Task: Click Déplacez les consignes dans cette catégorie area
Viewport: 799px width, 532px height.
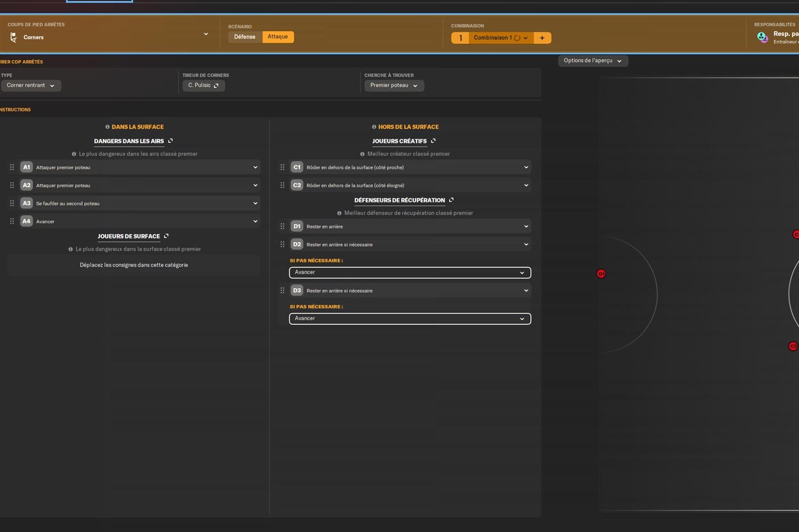Action: coord(134,265)
